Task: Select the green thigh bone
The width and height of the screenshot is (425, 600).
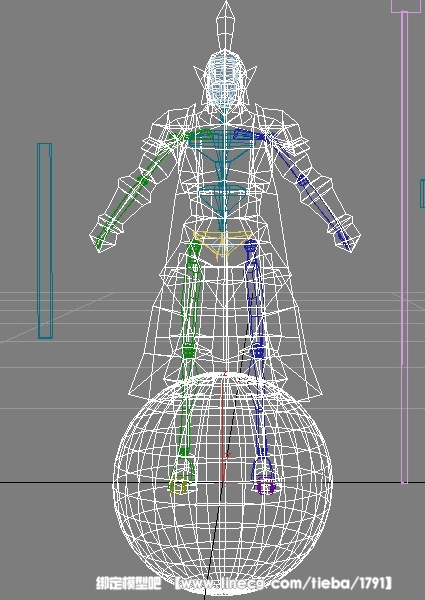Action: tap(191, 295)
